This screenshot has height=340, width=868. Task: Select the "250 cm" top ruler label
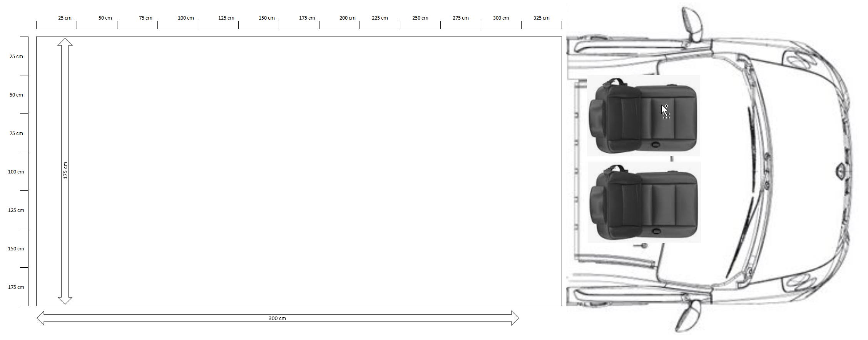420,18
